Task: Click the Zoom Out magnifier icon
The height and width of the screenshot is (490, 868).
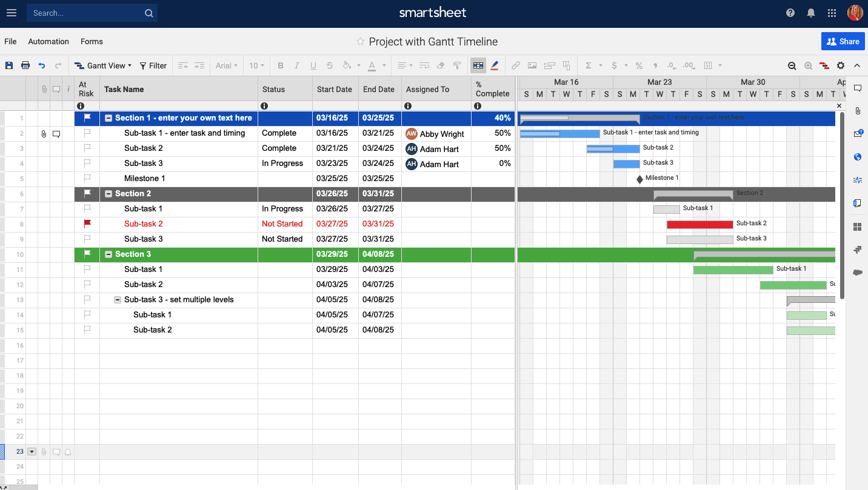Action: coord(792,65)
